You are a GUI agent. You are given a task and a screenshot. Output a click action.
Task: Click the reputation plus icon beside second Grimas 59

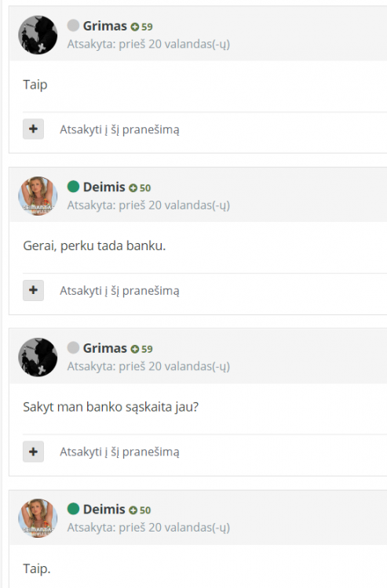tap(135, 349)
